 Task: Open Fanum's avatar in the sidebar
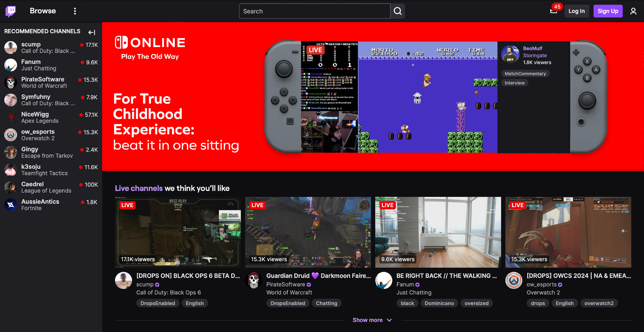click(x=11, y=65)
